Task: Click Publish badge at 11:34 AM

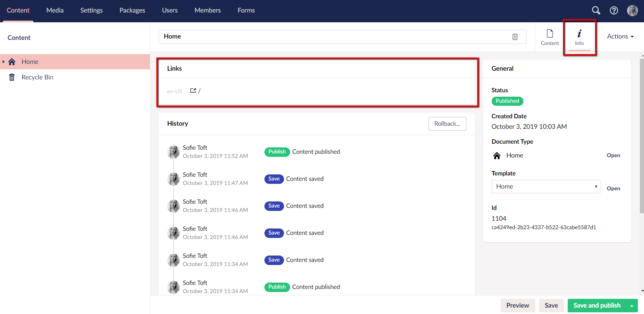Action: [277, 287]
